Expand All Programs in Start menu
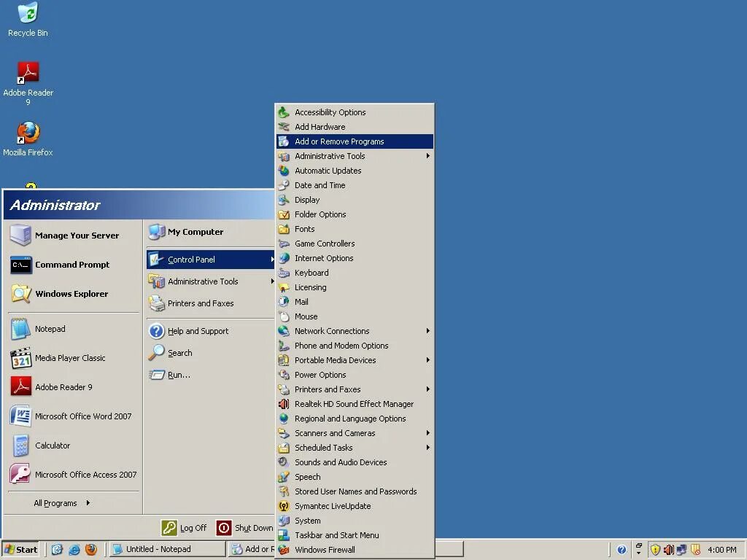The height and width of the screenshot is (560, 747). 62,503
